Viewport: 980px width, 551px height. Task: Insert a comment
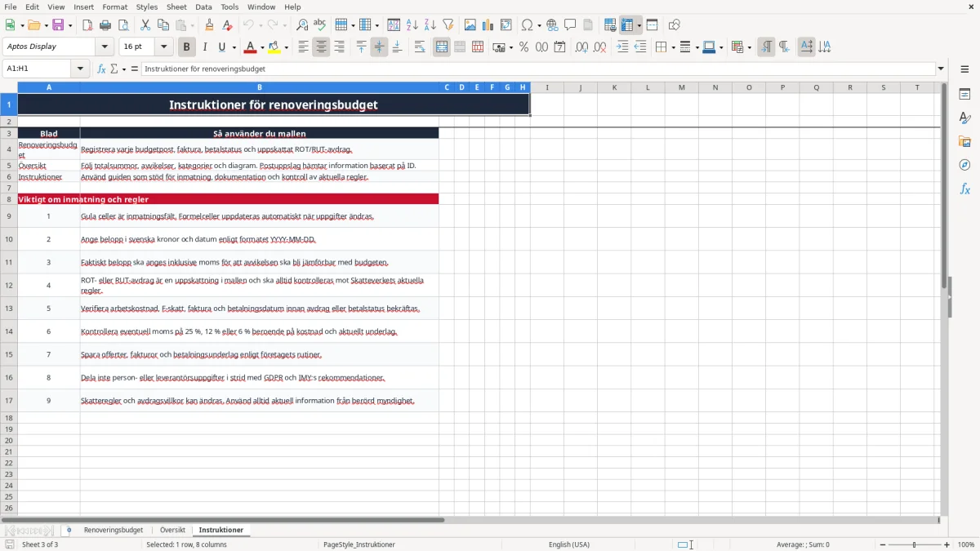pos(570,25)
